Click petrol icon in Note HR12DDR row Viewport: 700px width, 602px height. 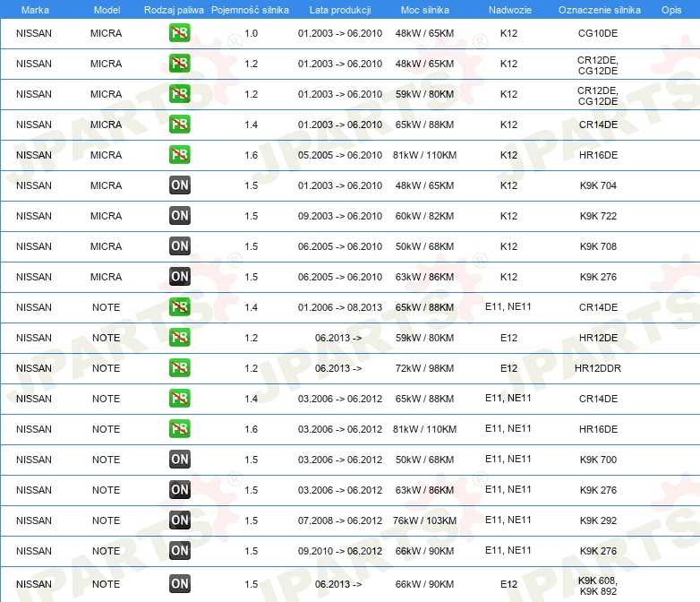click(179, 368)
